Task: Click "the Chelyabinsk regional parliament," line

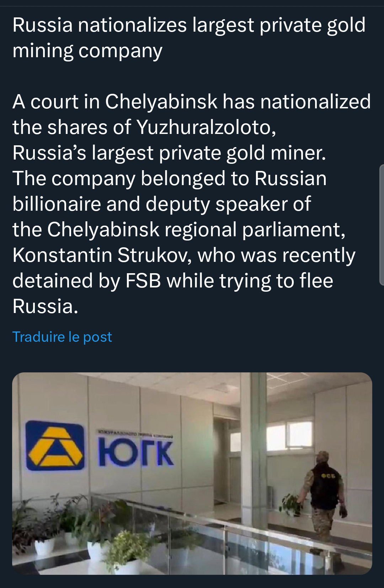Action: point(179,230)
